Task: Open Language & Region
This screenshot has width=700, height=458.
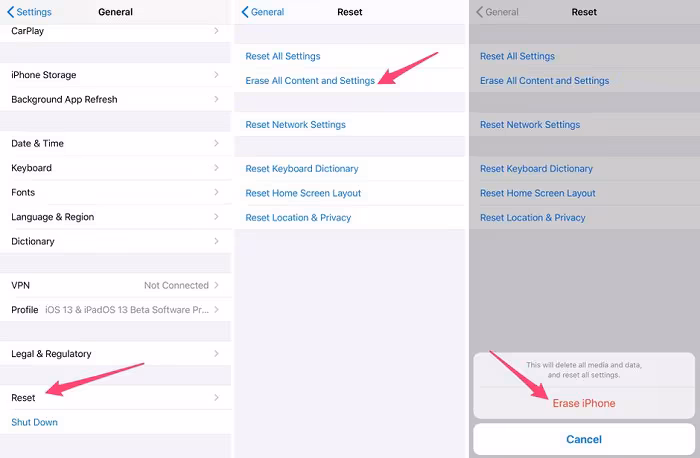Action: click(x=116, y=217)
